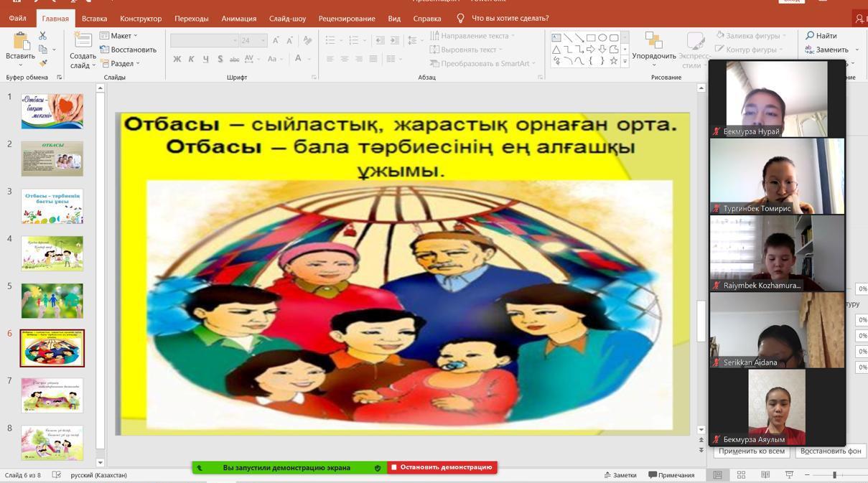Viewport: 868px width, 483px height.
Task: Toggle Заметки notes pane
Action: tap(620, 475)
